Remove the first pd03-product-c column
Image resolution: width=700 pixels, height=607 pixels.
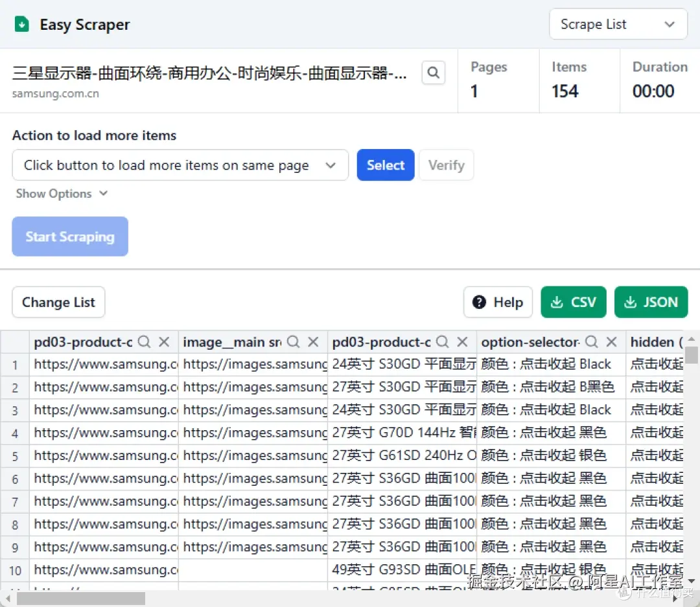tap(164, 342)
